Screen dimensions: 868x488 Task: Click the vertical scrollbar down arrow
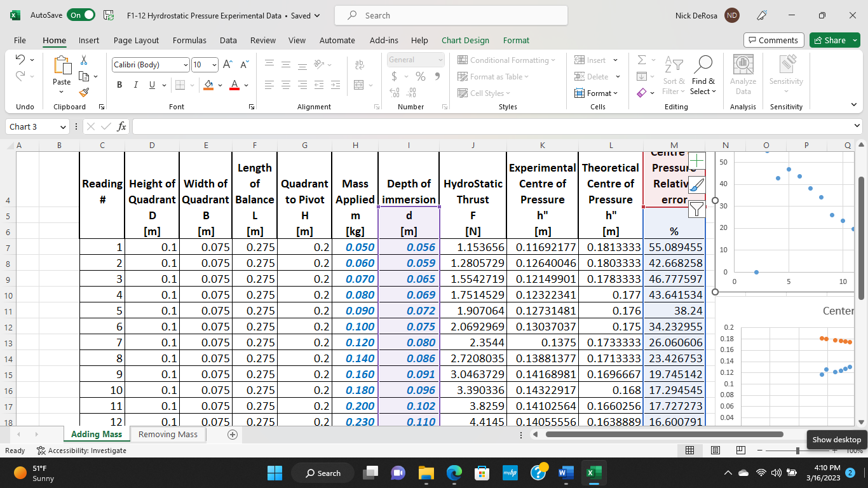(862, 421)
